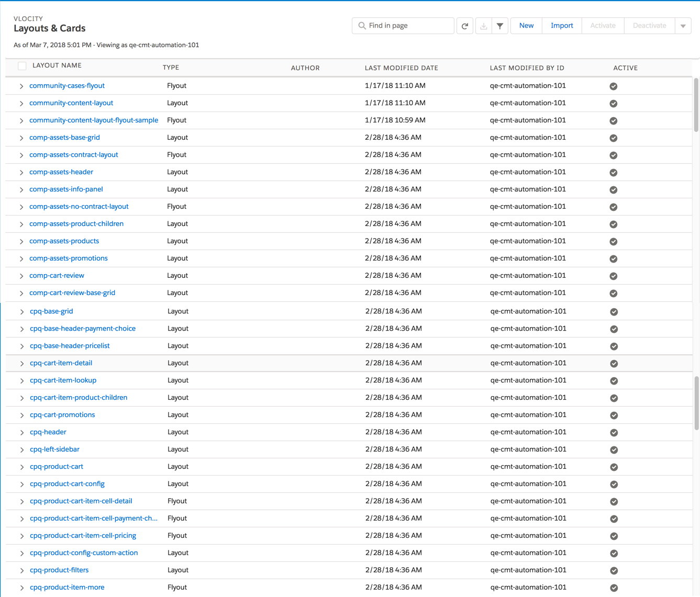Click active checkmark for cpq-base-header-pricelist
The height and width of the screenshot is (597, 700).
tap(614, 346)
